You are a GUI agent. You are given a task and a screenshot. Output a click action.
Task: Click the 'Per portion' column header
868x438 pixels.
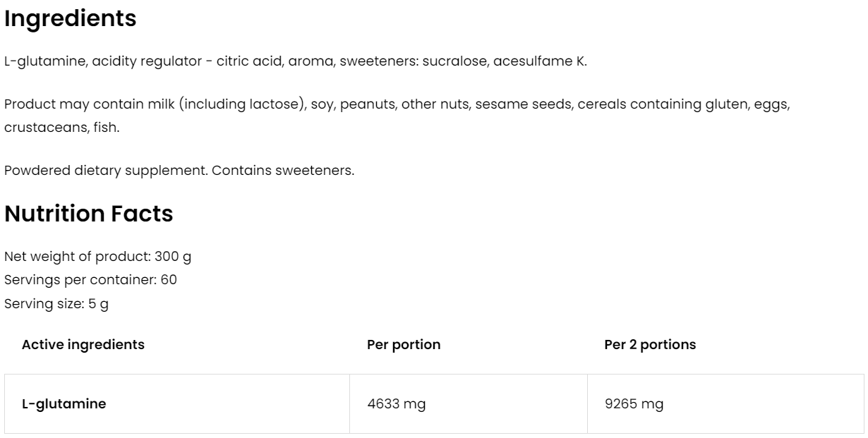pyautogui.click(x=404, y=345)
